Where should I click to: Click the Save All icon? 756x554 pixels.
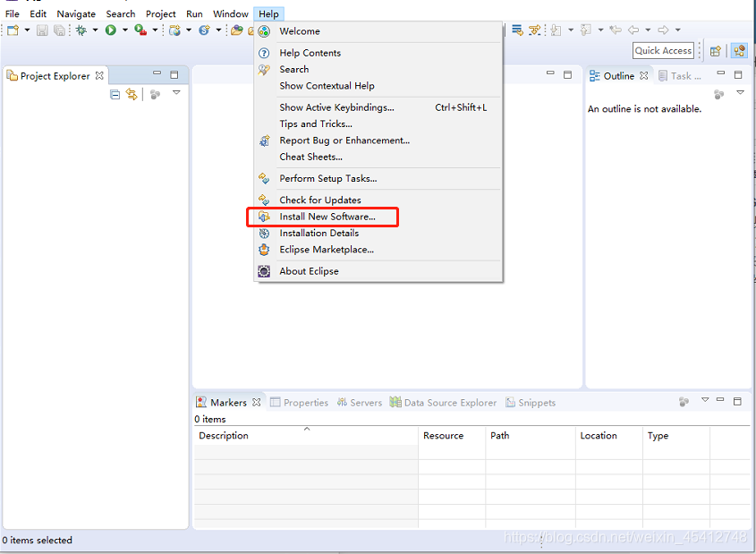click(59, 30)
